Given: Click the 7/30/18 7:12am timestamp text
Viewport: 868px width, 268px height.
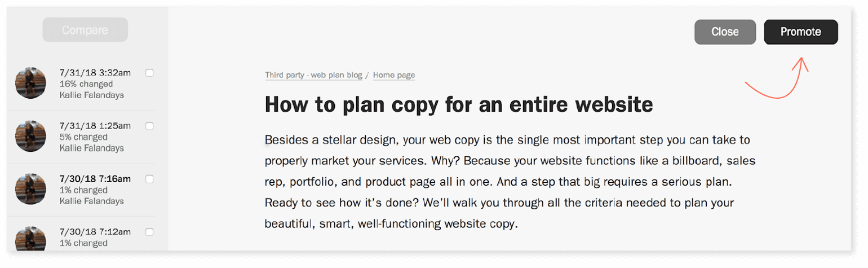Looking at the screenshot, I should click(95, 232).
